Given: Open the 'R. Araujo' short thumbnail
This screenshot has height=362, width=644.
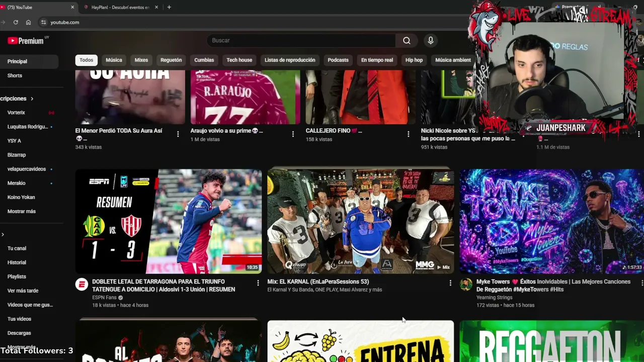Looking at the screenshot, I should click(245, 97).
